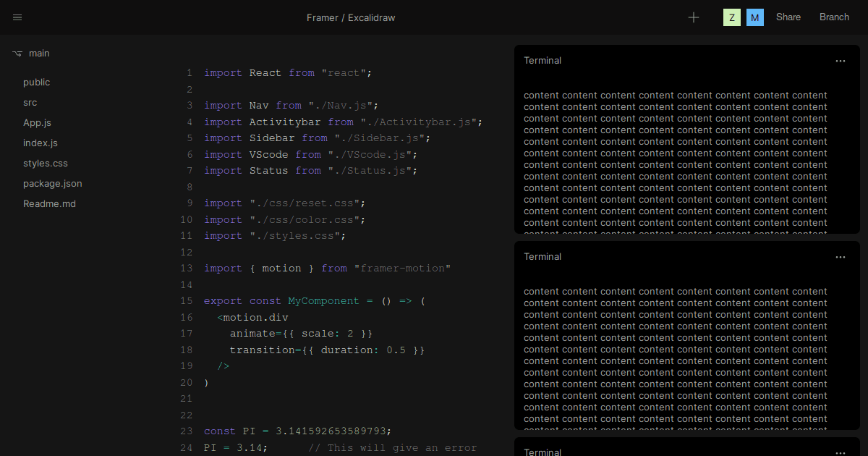The height and width of the screenshot is (456, 868).
Task: Open the third Terminal options ellipsis
Action: click(x=841, y=452)
